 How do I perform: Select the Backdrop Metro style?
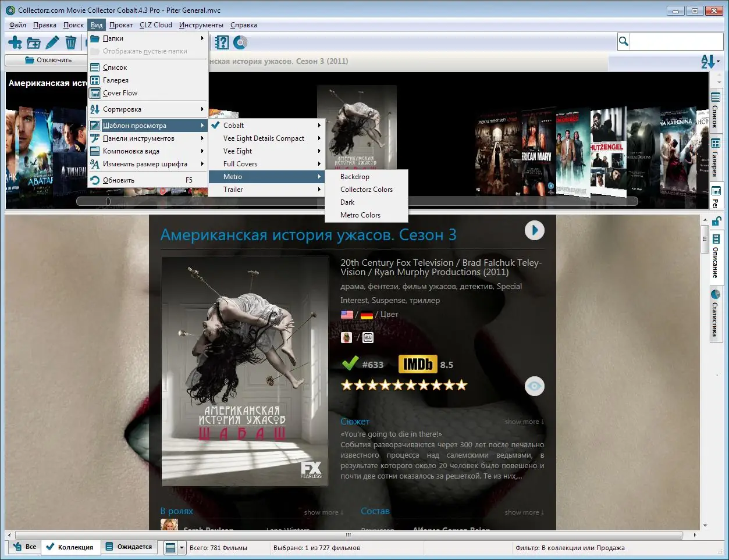pyautogui.click(x=367, y=177)
